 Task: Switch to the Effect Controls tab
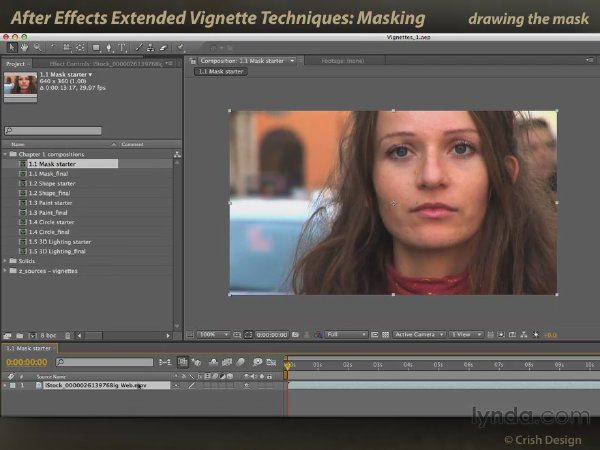click(106, 64)
